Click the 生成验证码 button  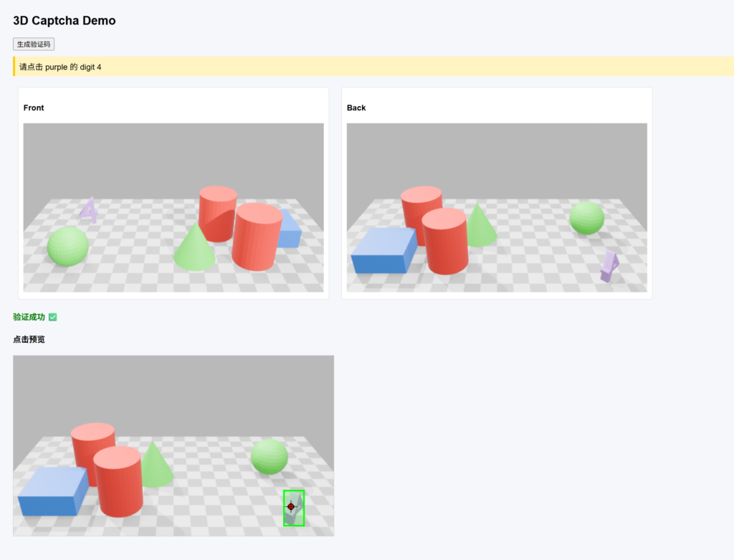34,44
